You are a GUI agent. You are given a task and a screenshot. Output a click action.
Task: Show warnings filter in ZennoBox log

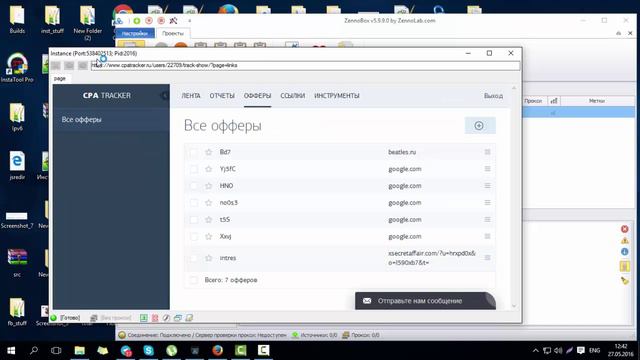tap(624, 240)
